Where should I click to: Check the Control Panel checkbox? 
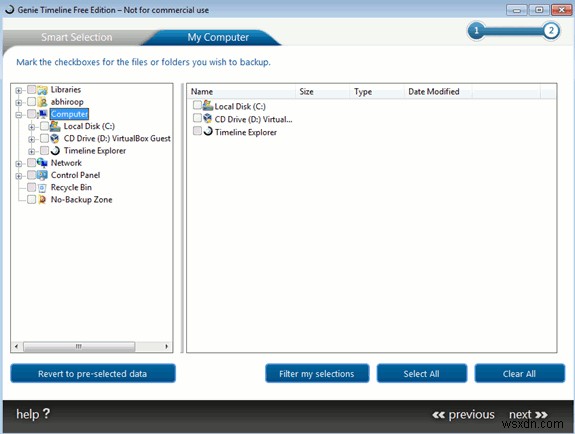(x=32, y=175)
